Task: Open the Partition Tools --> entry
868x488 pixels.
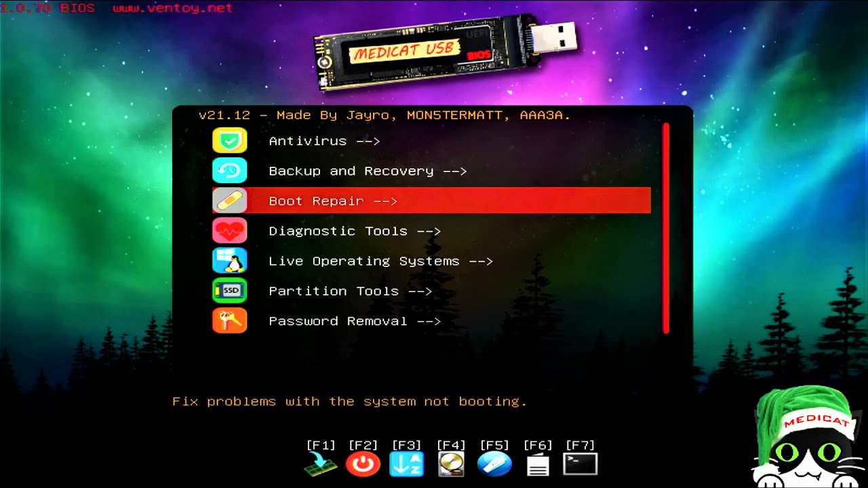Action: pos(431,290)
